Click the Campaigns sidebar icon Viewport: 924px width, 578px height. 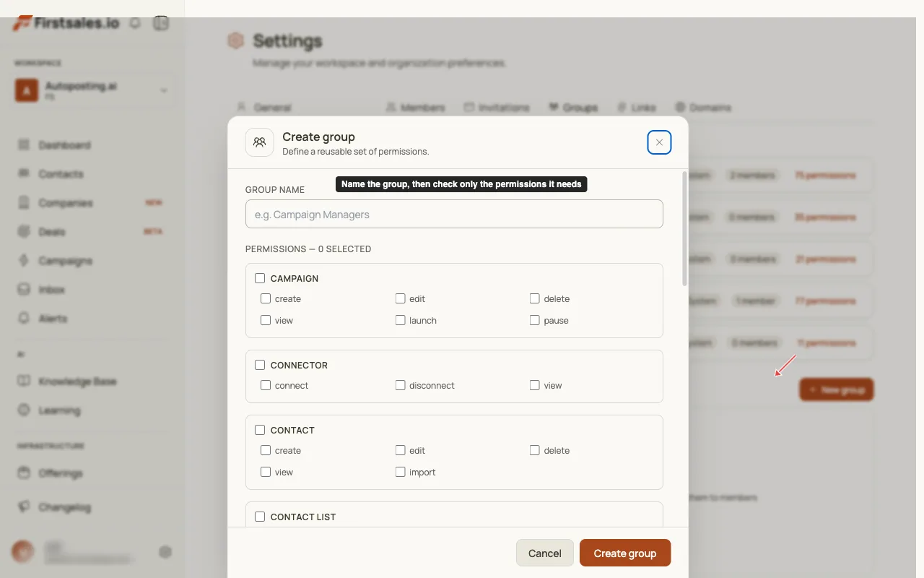(x=24, y=261)
